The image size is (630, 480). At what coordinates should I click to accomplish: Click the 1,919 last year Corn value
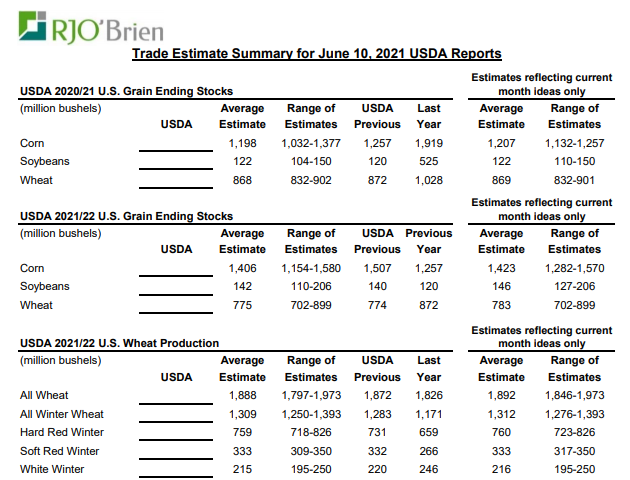[428, 144]
